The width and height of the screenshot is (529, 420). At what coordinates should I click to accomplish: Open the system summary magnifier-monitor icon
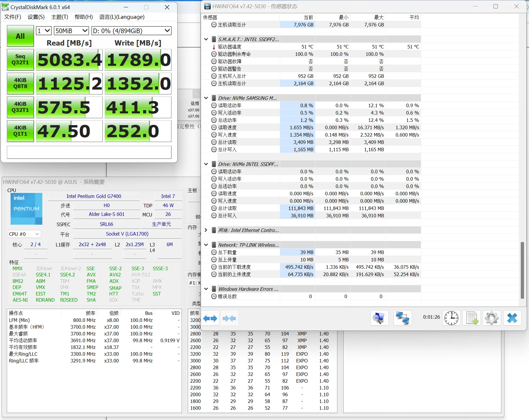[379, 318]
